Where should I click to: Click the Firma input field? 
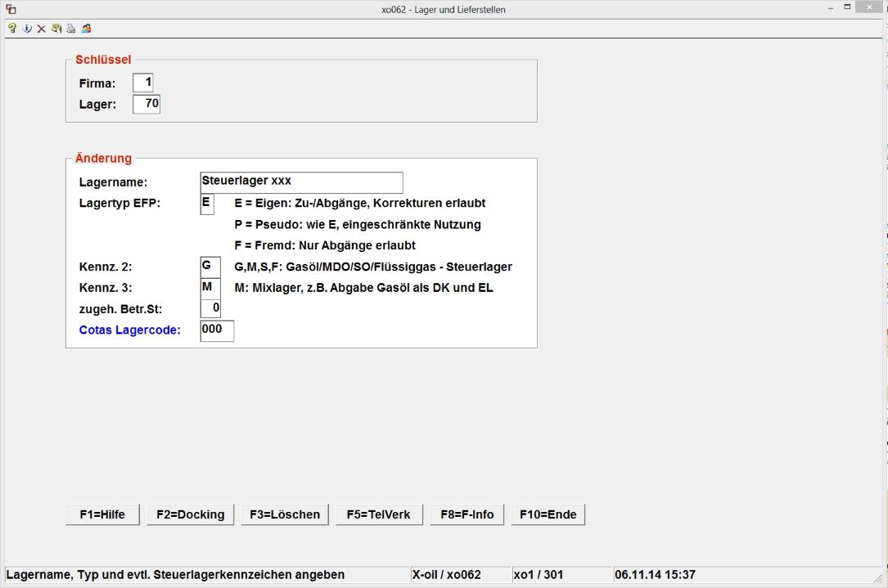[143, 83]
